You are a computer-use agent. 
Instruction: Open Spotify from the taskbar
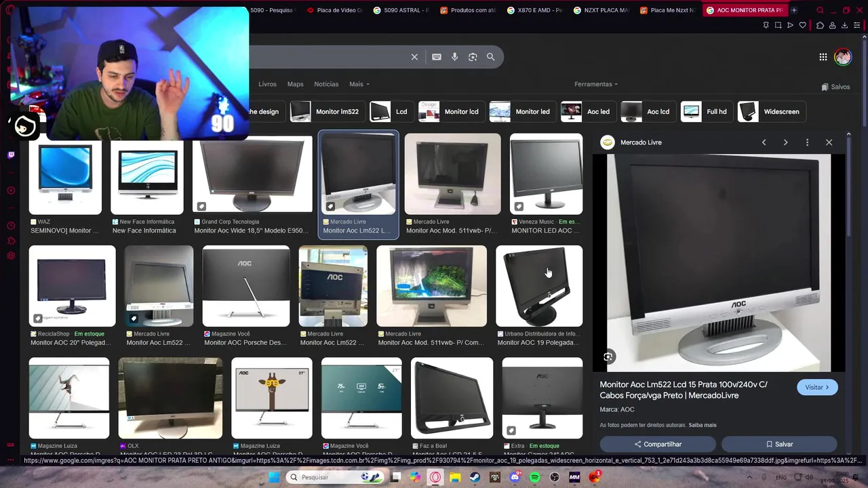point(534,477)
